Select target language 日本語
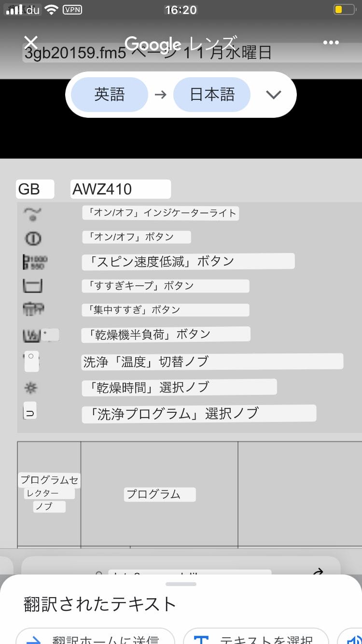This screenshot has width=362, height=644. pyautogui.click(x=212, y=95)
